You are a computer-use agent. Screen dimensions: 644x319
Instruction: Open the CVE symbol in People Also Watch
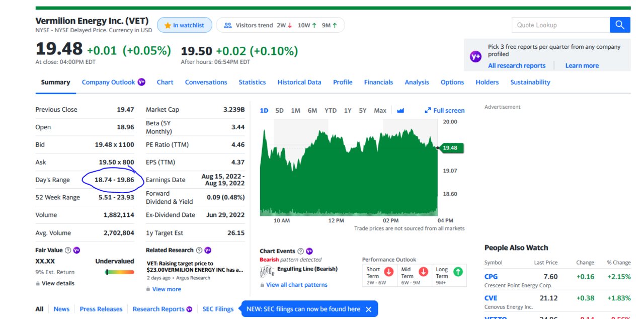[x=491, y=298]
